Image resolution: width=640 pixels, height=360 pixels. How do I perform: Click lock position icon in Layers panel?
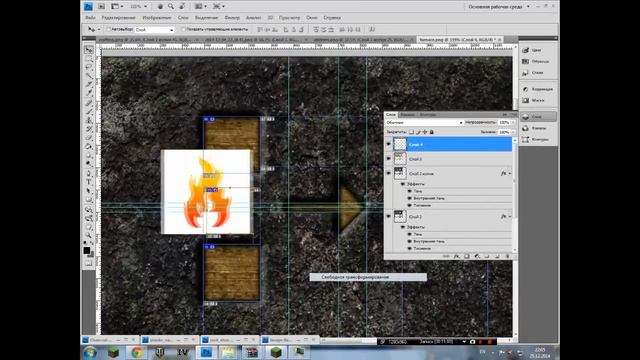(x=425, y=132)
